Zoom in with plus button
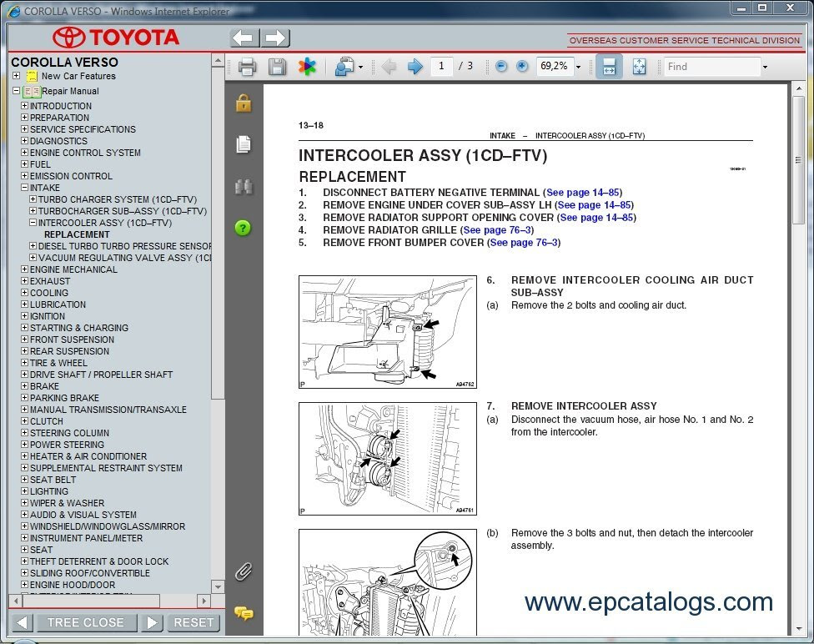Screen dimensions: 814x644 pyautogui.click(x=522, y=67)
